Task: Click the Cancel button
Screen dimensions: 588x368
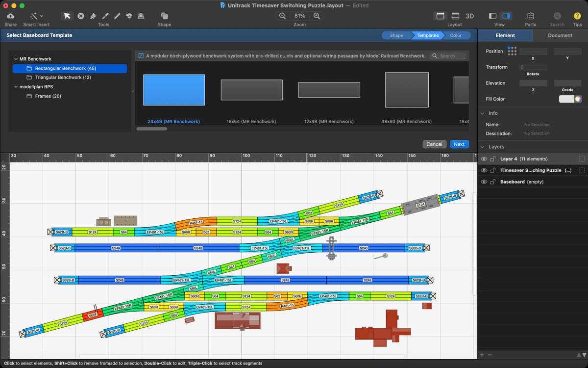Action: tap(434, 144)
